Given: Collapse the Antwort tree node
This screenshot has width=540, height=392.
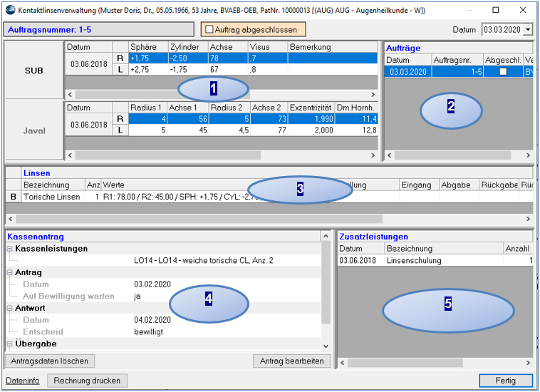Looking at the screenshot, I should (x=10, y=309).
